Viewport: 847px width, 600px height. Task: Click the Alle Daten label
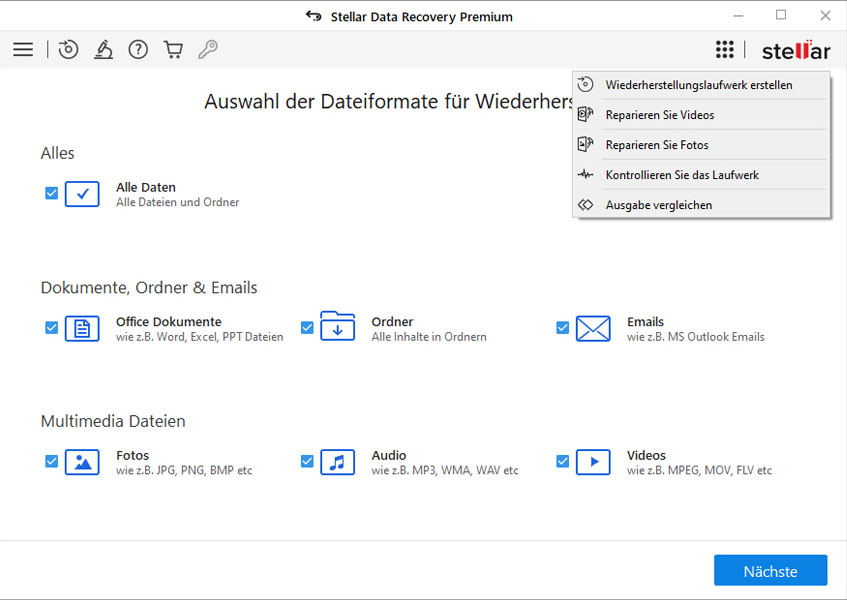coord(146,187)
